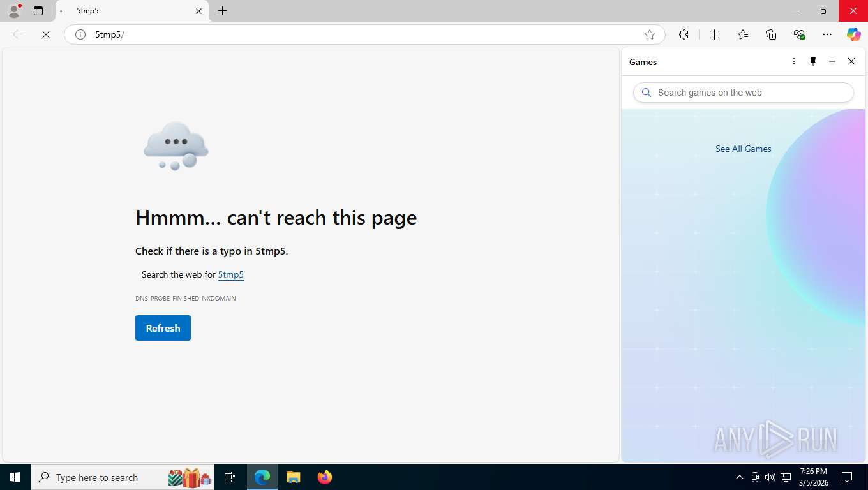Viewport: 868px width, 490px height.
Task: Click DNS_PROBE_FINISHED_NXDOMAIN error text
Action: coord(186,298)
